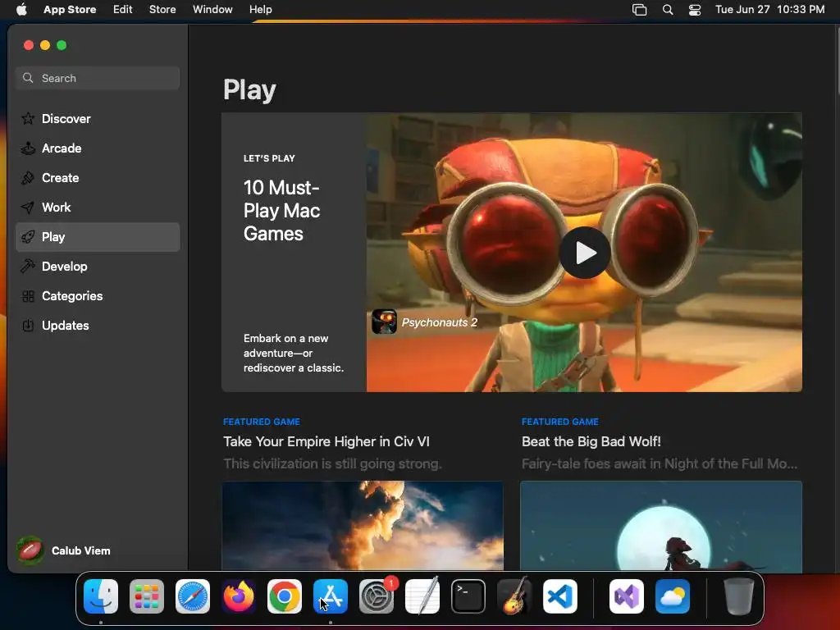Click the Civ VI cloud artwork thumbnail

click(x=363, y=526)
